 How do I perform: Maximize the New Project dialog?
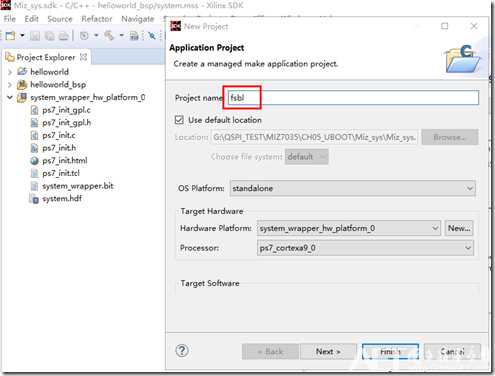(x=445, y=26)
